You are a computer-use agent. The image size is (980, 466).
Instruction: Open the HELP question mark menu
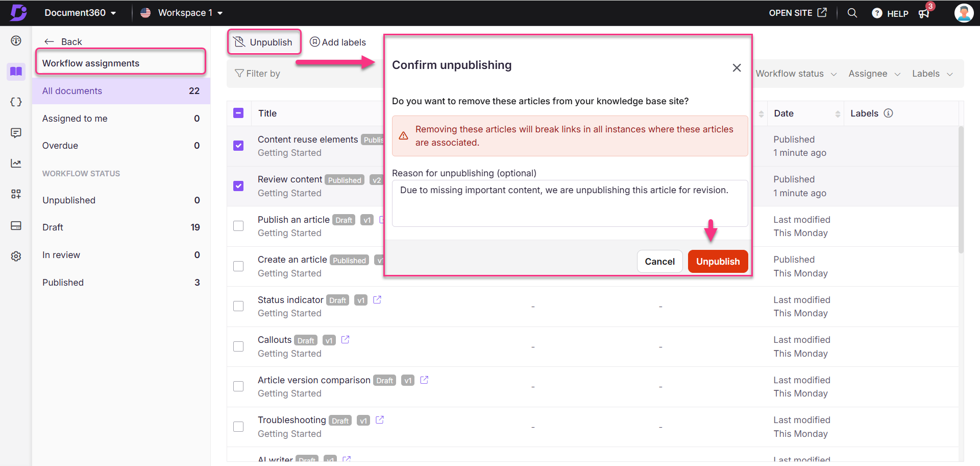(x=890, y=13)
